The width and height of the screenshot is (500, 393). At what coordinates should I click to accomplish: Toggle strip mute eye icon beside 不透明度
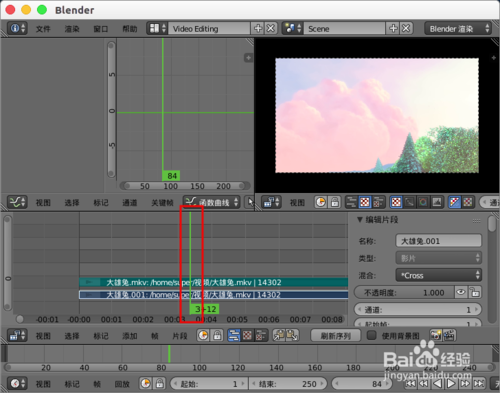click(x=461, y=292)
